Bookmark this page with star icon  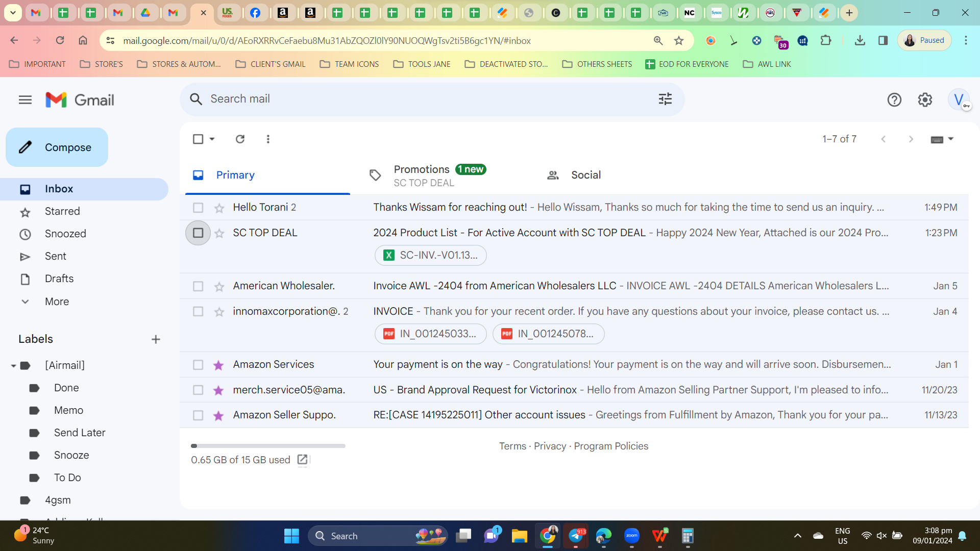[679, 41]
